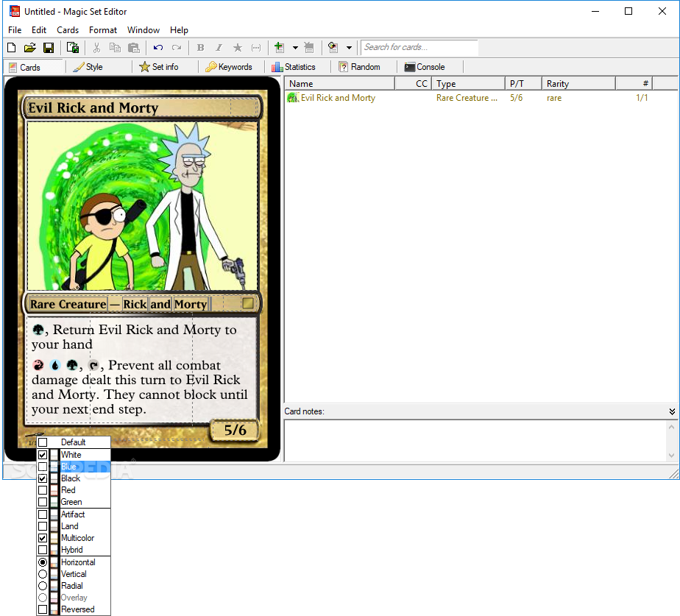
Task: Open a set file via the folder icon
Action: (x=30, y=48)
